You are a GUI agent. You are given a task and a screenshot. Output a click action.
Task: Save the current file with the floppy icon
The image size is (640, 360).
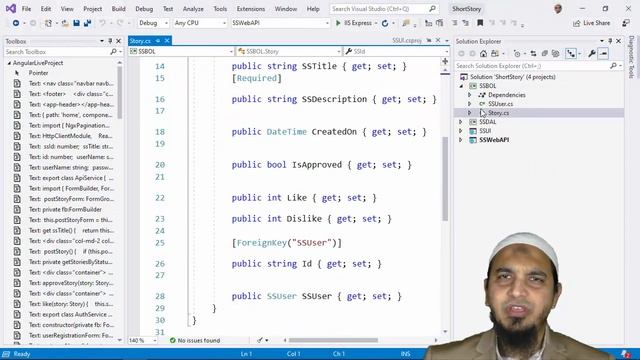pyautogui.click(x=76, y=23)
